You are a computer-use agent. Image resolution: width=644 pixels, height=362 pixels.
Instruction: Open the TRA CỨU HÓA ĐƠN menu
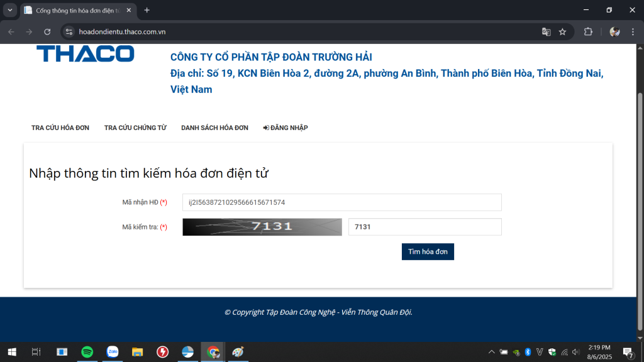[60, 128]
